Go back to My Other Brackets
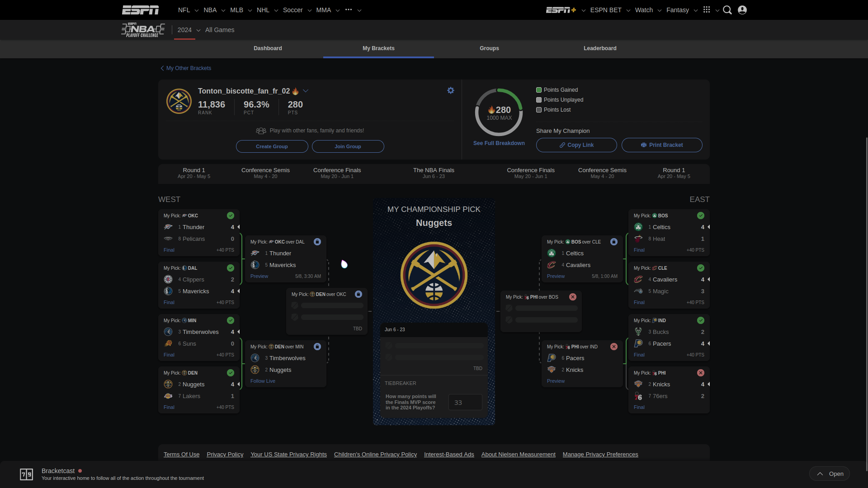Screen dimensions: 868x488 pyautogui.click(x=186, y=68)
